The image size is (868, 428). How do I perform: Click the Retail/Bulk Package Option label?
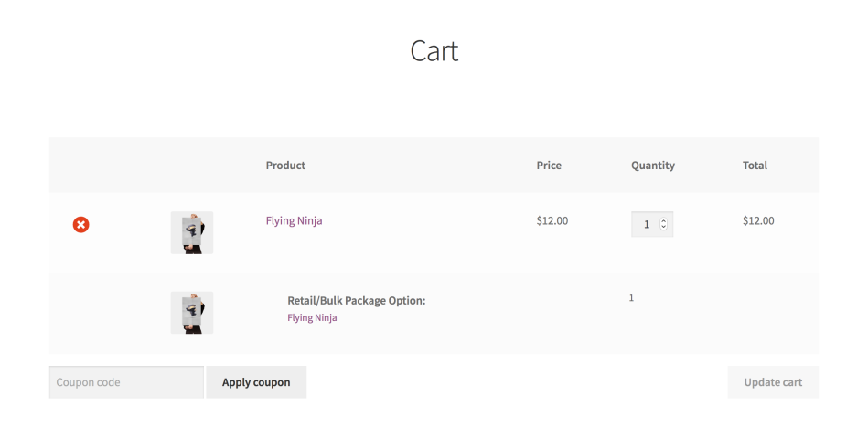356,300
